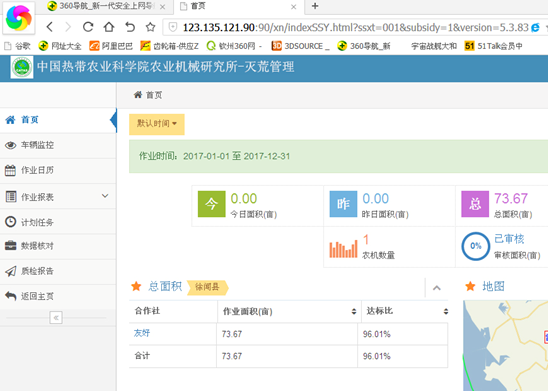Click the clock icon for 计划任务
548x391 pixels.
coord(10,222)
